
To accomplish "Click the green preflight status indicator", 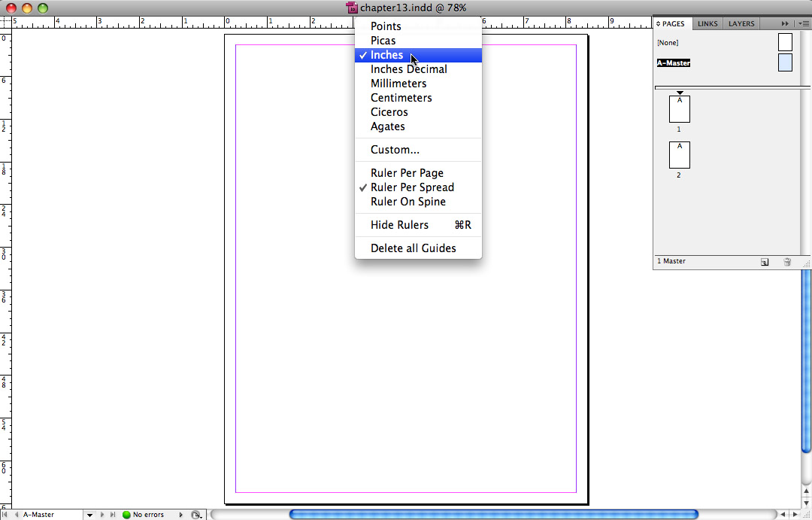I will point(126,515).
